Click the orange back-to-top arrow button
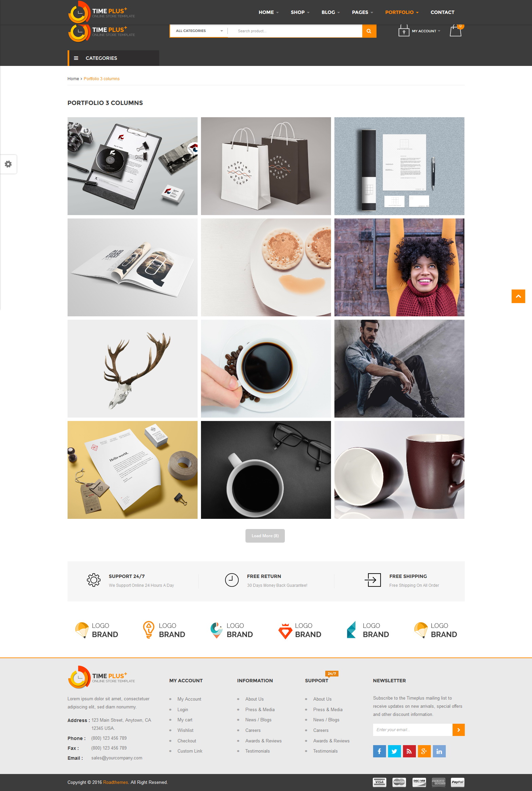The width and height of the screenshot is (532, 791). (518, 296)
